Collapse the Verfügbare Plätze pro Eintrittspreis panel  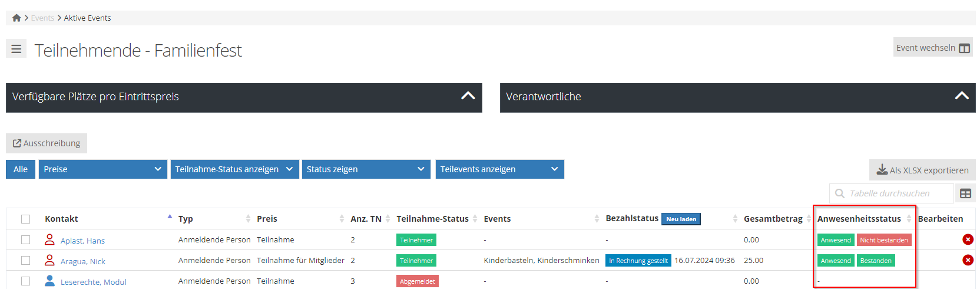click(x=468, y=96)
